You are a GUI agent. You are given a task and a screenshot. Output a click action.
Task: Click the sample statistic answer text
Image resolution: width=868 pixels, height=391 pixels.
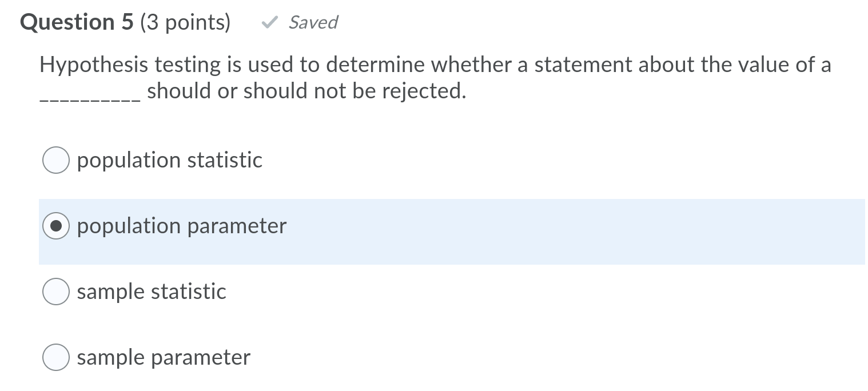pos(152,292)
